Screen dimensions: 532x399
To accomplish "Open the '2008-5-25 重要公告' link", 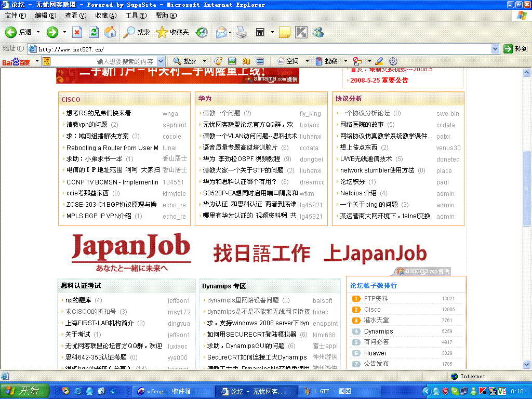I will [x=379, y=81].
